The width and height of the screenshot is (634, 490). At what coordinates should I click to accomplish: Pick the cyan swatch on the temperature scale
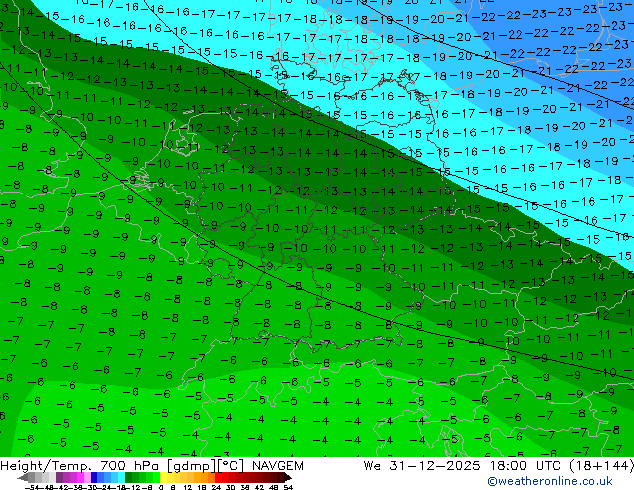click(x=121, y=477)
